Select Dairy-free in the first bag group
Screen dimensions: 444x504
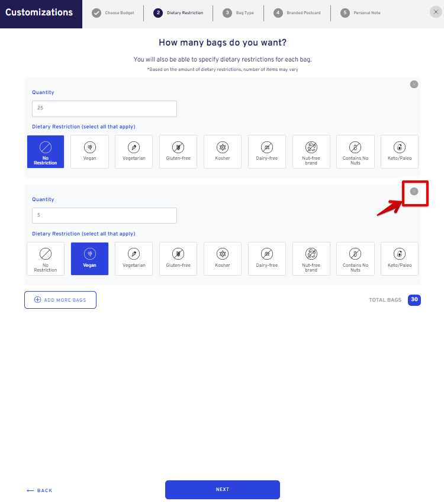267,151
